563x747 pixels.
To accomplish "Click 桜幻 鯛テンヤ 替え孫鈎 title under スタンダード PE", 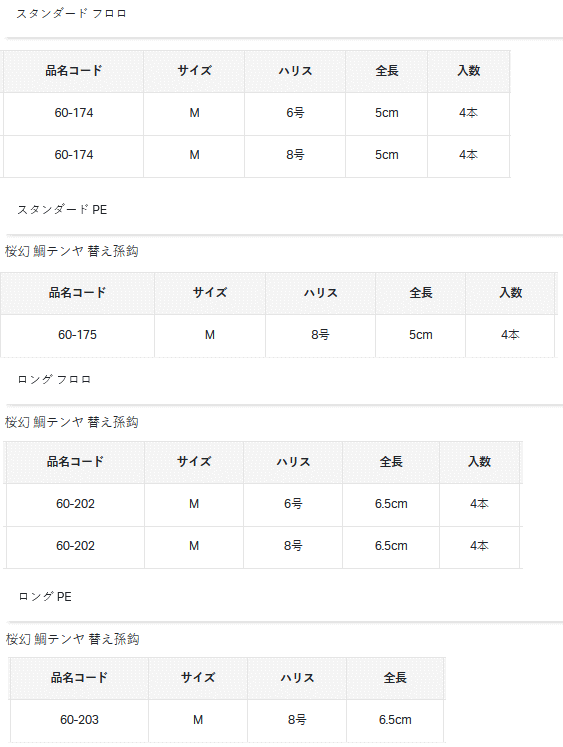I will pyautogui.click(x=71, y=251).
